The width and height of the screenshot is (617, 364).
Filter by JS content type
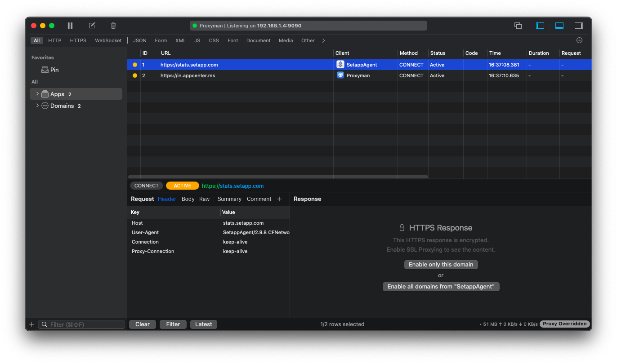point(197,40)
